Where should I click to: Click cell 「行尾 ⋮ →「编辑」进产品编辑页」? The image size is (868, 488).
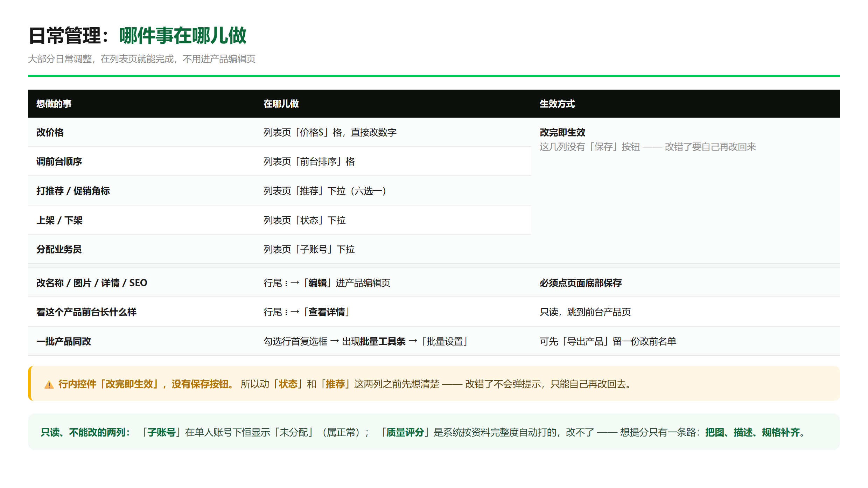327,283
